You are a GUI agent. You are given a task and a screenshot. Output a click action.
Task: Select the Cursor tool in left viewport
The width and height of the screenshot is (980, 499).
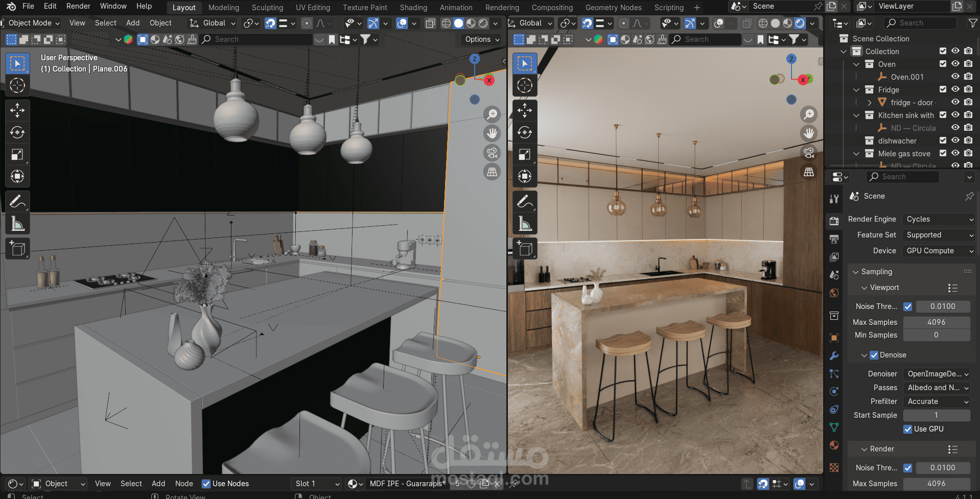point(17,85)
